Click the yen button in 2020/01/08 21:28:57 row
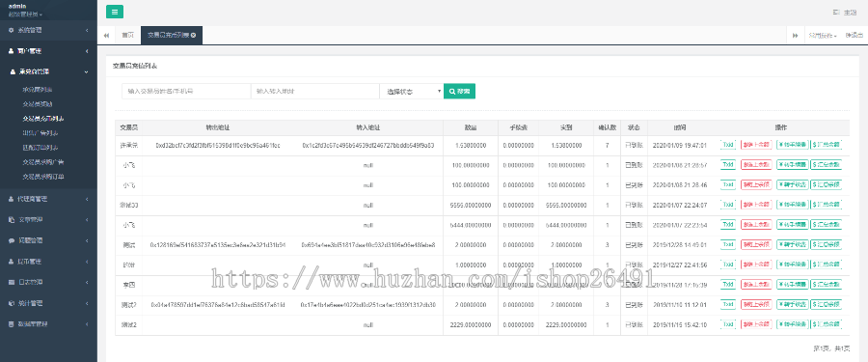 pos(792,165)
